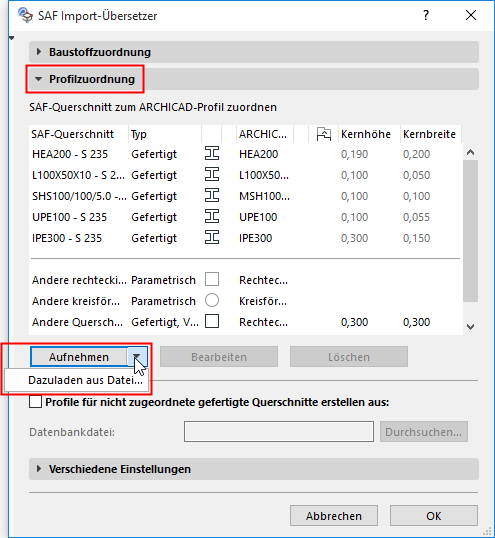Select the UPE100 - S 235 row
This screenshot has height=538, width=495.
245,217
